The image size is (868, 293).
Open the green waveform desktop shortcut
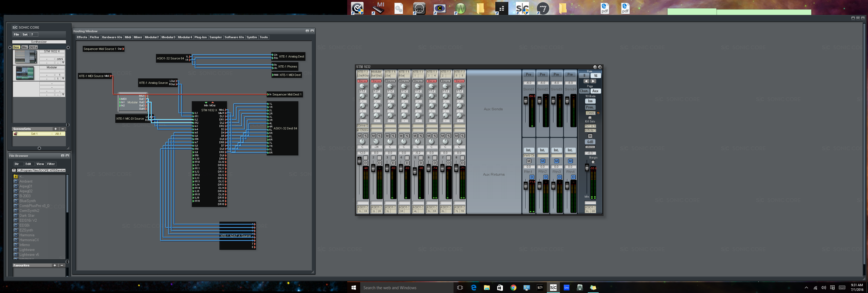460,8
